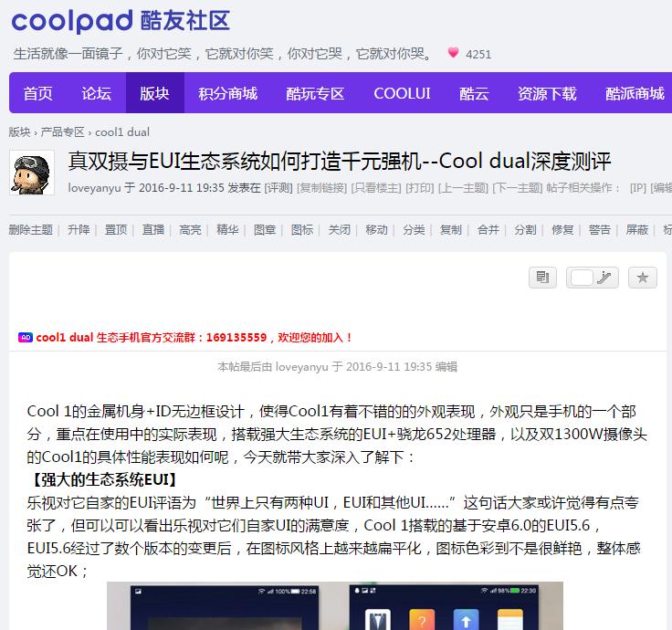Click the star favorite icon button
Viewport: 672px width, 630px height.
643,278
